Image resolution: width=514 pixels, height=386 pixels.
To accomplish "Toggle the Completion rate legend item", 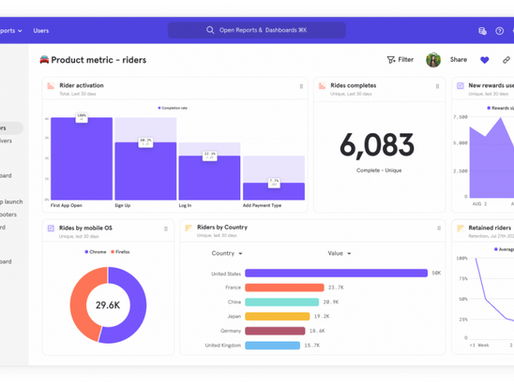I will click(172, 108).
